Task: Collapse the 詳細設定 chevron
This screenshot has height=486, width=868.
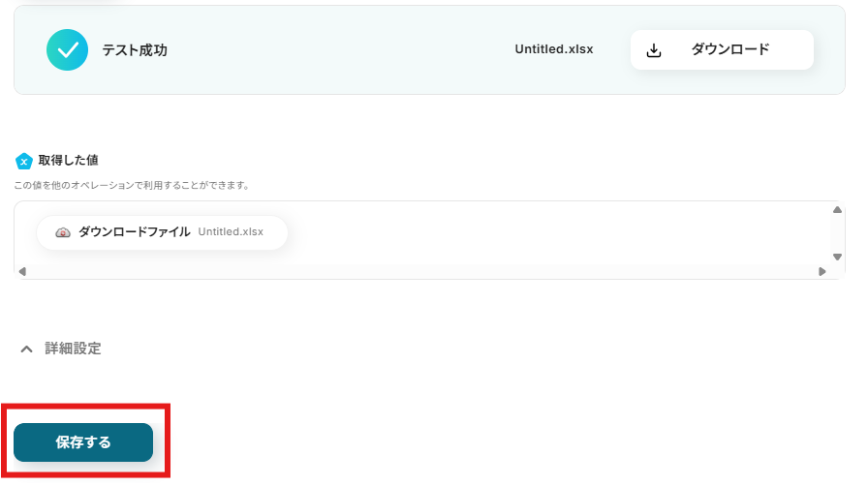Action: (x=27, y=349)
